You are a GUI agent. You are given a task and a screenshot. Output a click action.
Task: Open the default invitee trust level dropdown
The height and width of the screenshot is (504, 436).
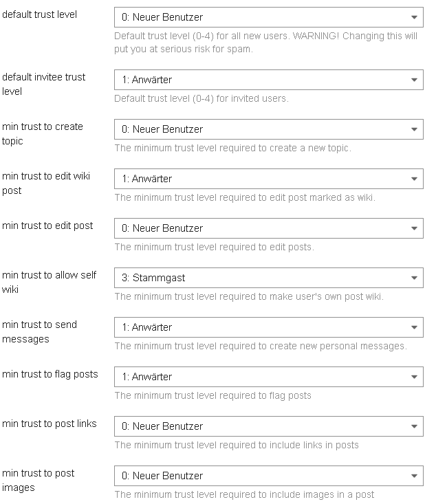(x=268, y=80)
